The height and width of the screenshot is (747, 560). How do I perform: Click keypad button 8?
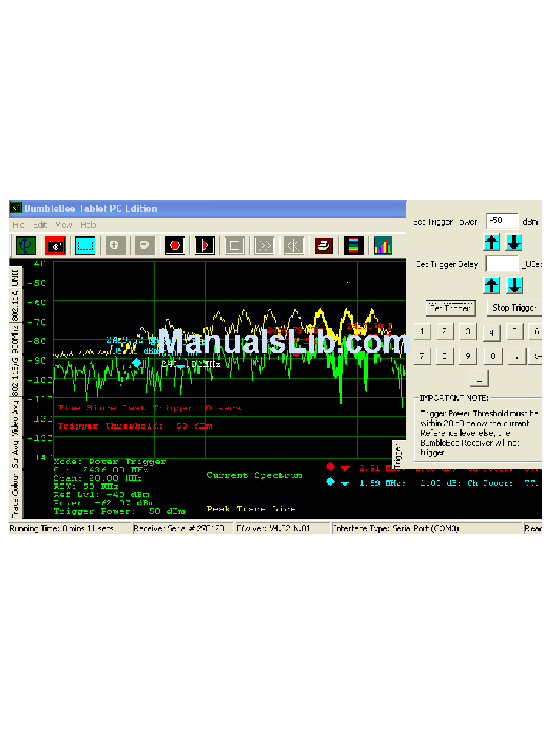[x=444, y=356]
